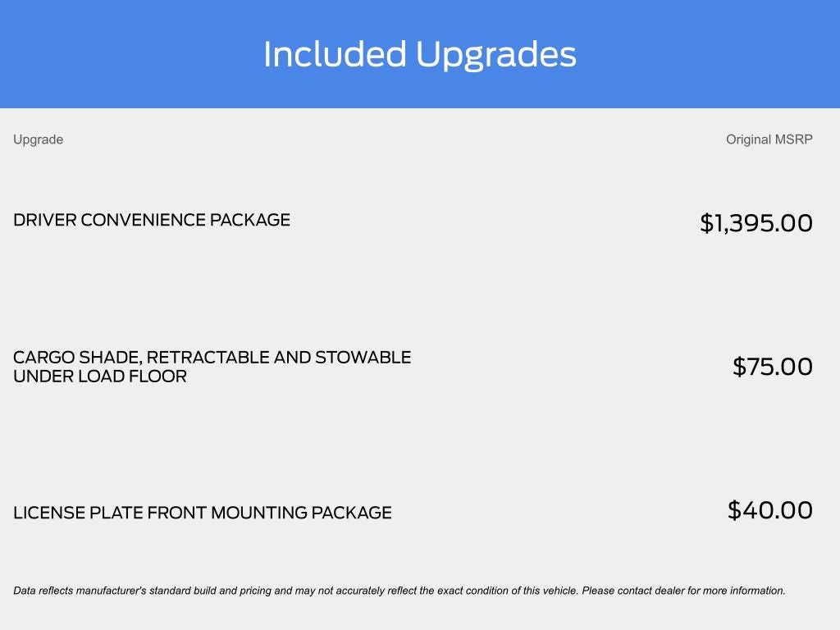Select the $75.00 price
The height and width of the screenshot is (630, 840).
coord(772,367)
